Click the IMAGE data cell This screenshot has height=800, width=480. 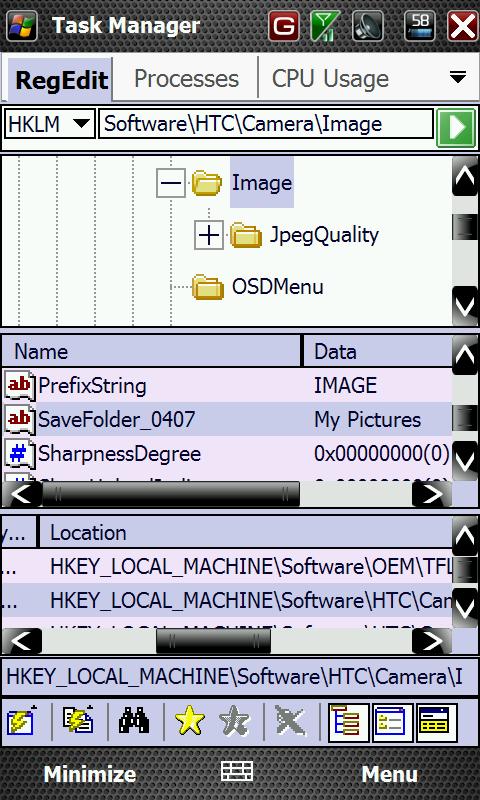[x=345, y=386]
